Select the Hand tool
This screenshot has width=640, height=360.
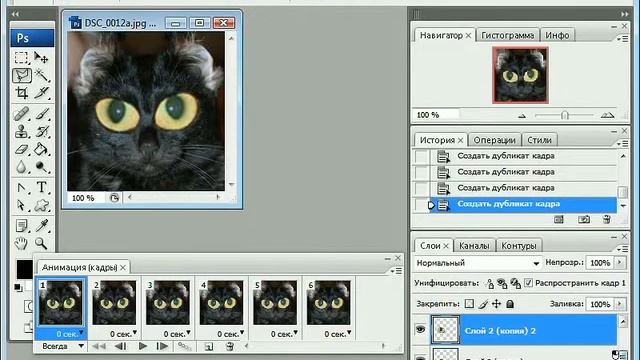point(22,244)
